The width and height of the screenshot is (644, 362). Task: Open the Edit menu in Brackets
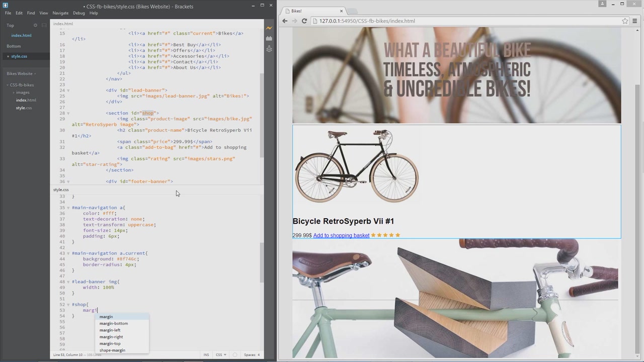click(19, 13)
